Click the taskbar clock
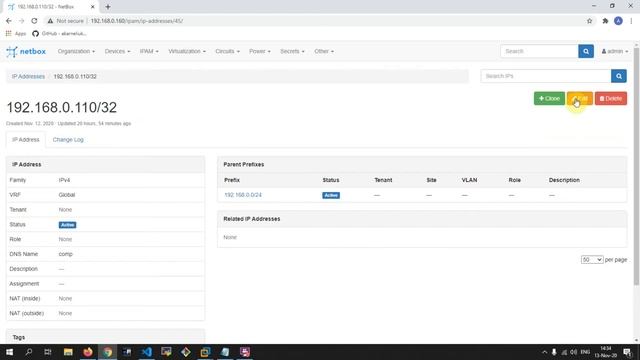 [606, 352]
